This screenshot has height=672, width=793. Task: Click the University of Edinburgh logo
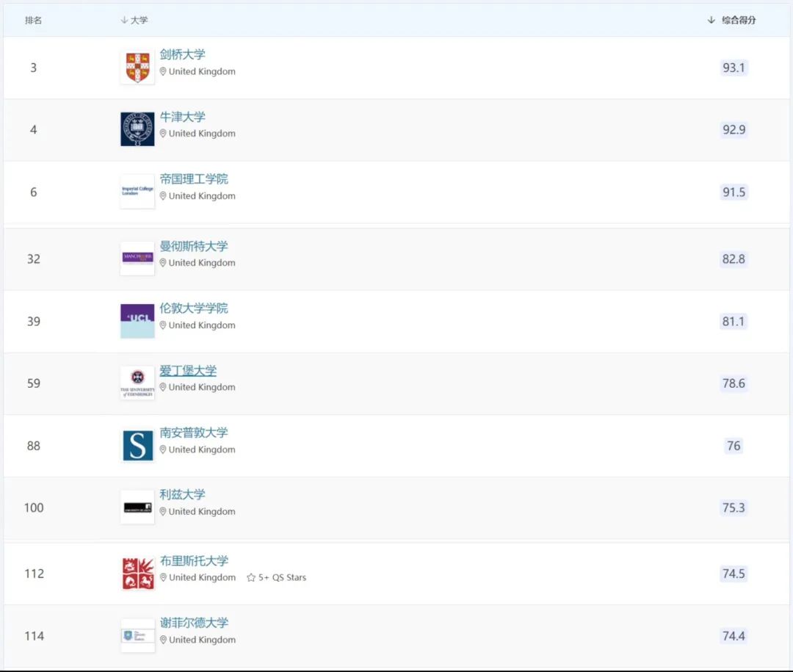coord(137,383)
